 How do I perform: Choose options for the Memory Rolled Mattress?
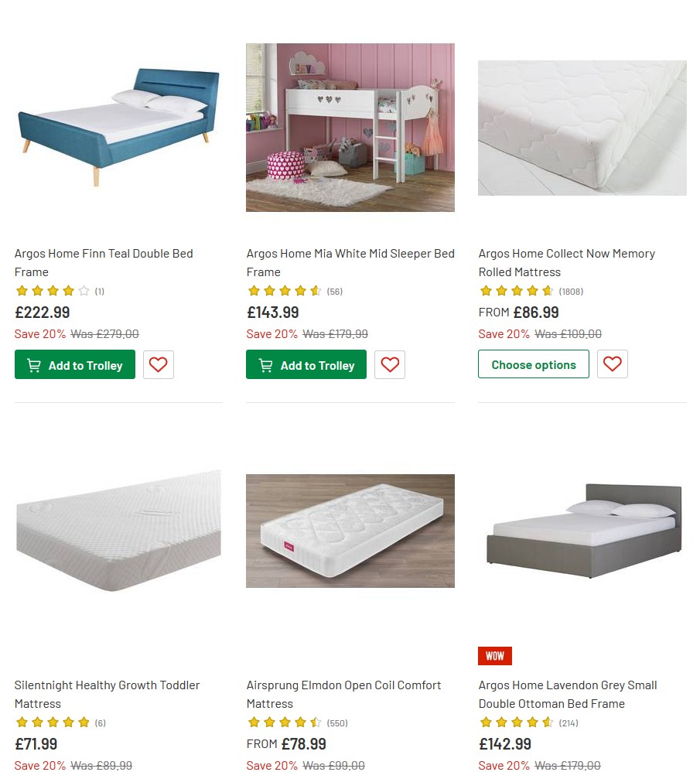click(x=533, y=364)
